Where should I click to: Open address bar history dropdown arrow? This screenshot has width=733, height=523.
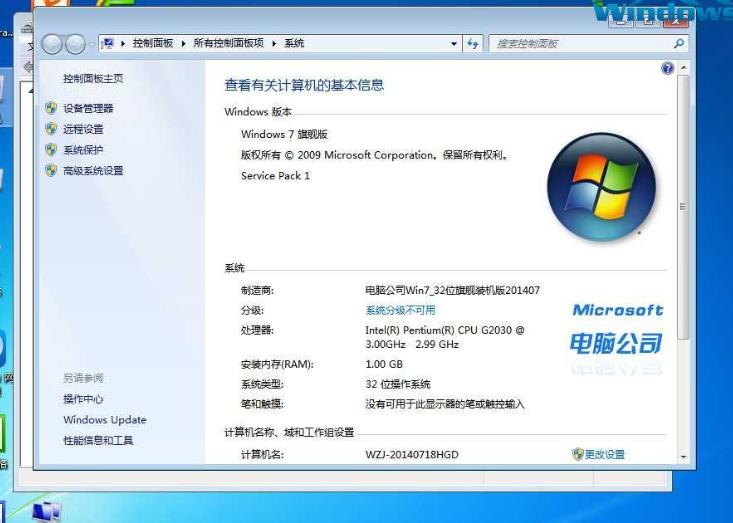pyautogui.click(x=453, y=44)
